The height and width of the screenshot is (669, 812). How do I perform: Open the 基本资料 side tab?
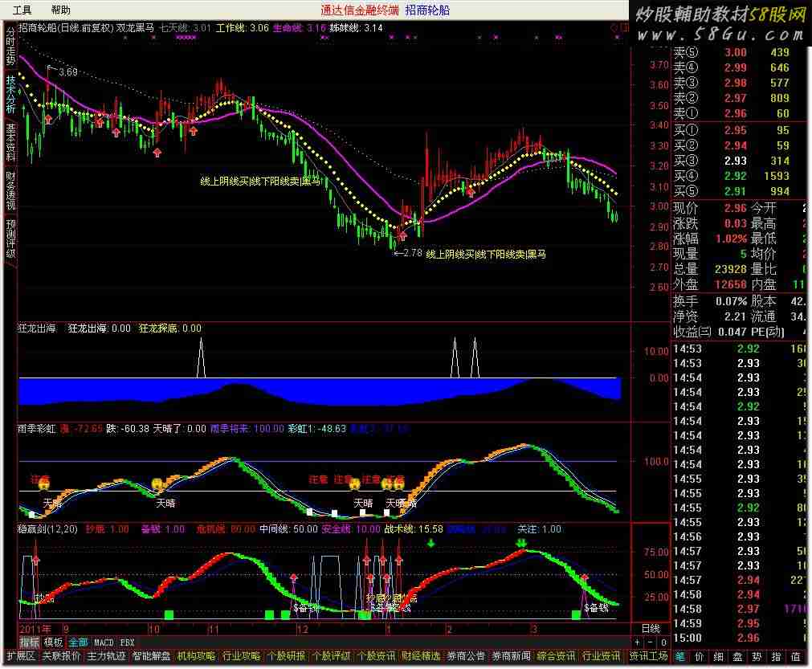pos(10,142)
